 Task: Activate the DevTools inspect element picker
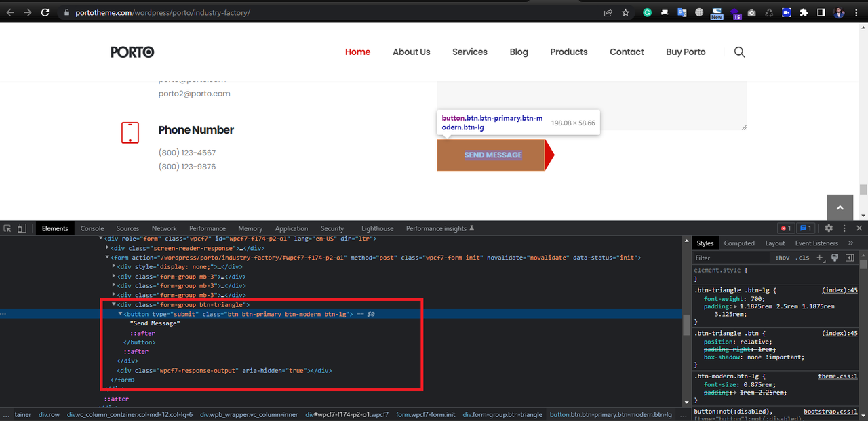(x=7, y=228)
